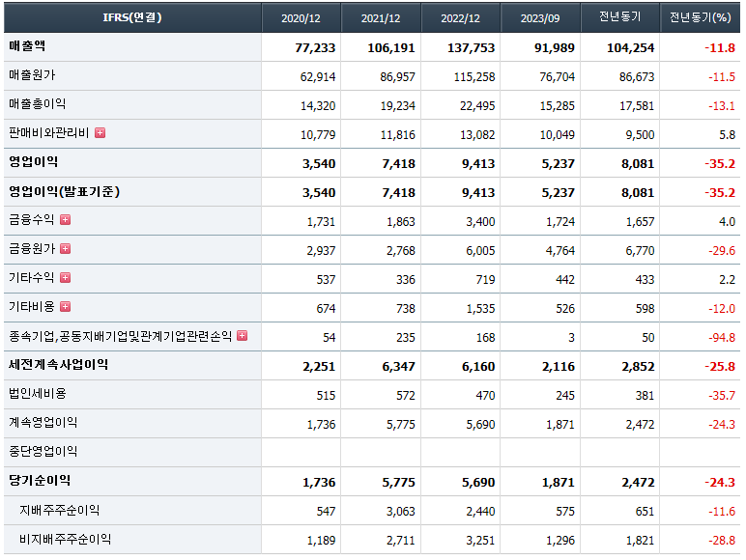Image resolution: width=746 pixels, height=560 pixels.
Task: Click 기타수익 value 537
Action: [x=326, y=280]
